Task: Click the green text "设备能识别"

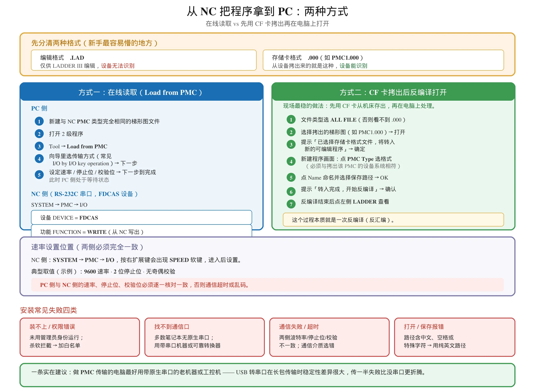Action: [353, 66]
